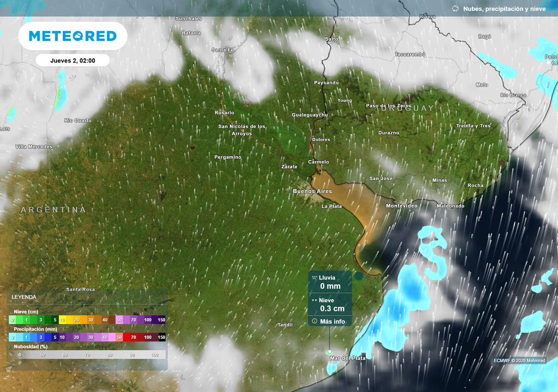This screenshot has width=558, height=392.
Task: Click the La Plata city label
Action: click(x=332, y=206)
